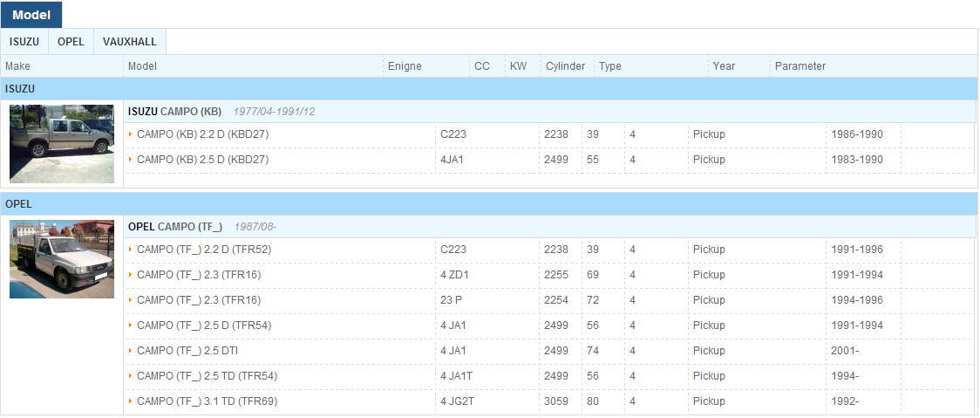Click arrow bullet beside CAMPO (TF_) 2.5 D (TFR54)
980x418 pixels.
point(131,325)
